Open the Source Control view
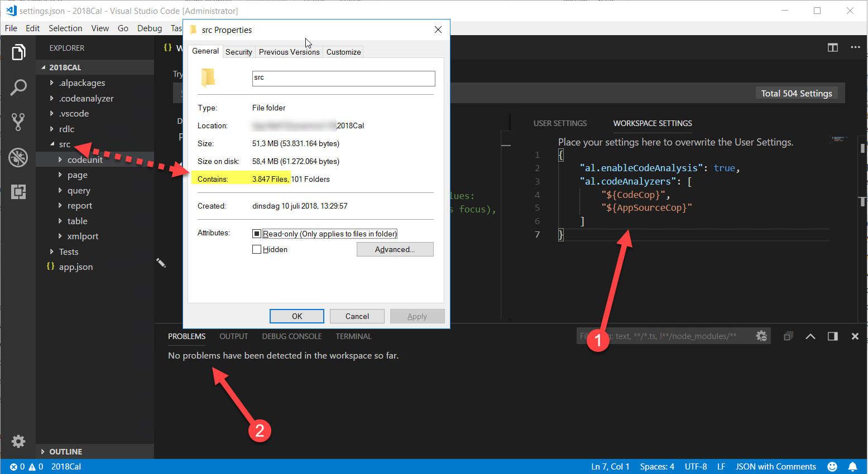 tap(18, 122)
